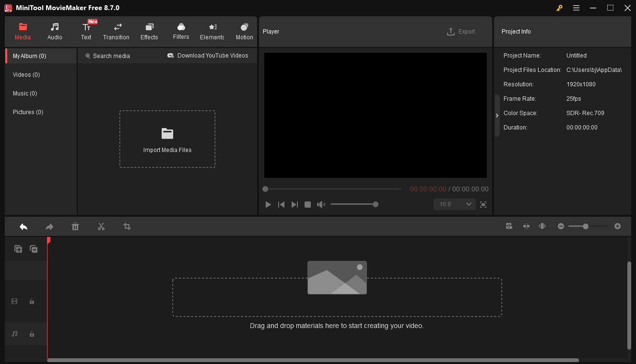Click the Remove Track icon
636x364 pixels.
(x=34, y=249)
